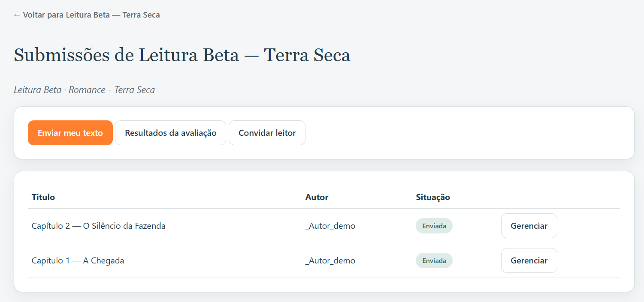Click the Situação column header
644x302 pixels.
click(x=433, y=197)
